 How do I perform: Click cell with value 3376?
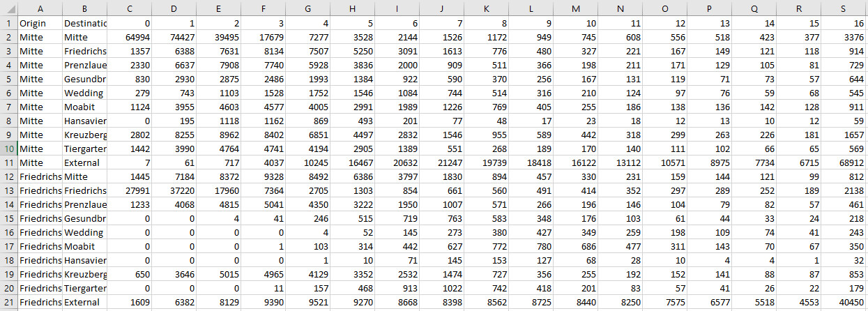pyautogui.click(x=845, y=37)
